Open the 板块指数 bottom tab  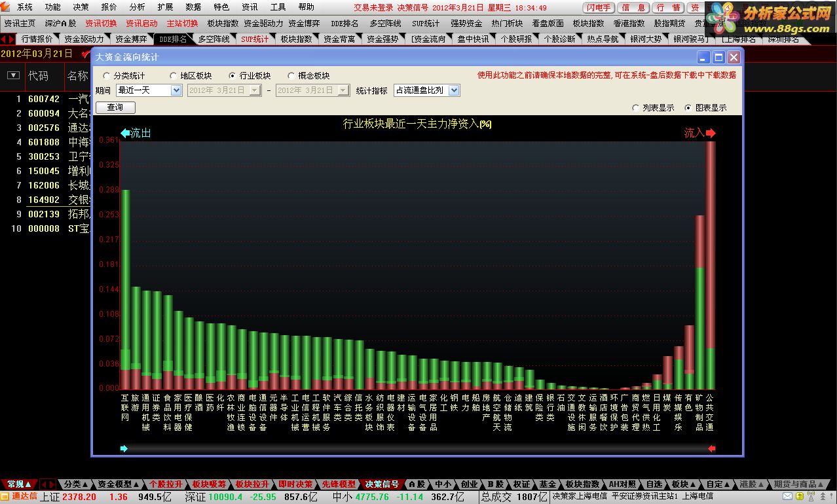click(x=583, y=484)
